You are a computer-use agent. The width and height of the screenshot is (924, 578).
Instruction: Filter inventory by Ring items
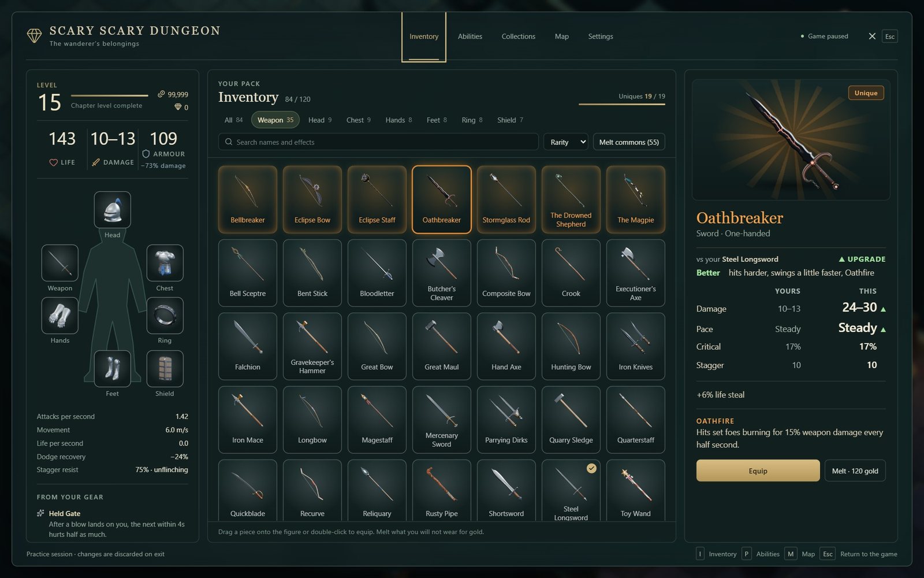tap(472, 120)
